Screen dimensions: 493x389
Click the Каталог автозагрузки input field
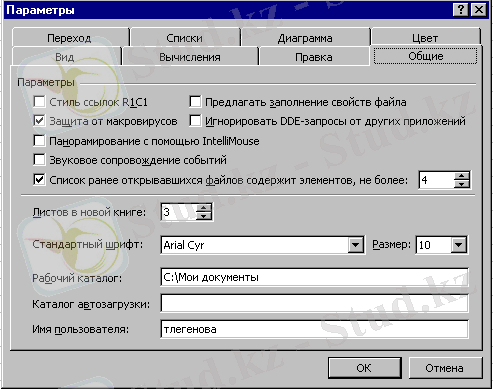click(x=314, y=303)
